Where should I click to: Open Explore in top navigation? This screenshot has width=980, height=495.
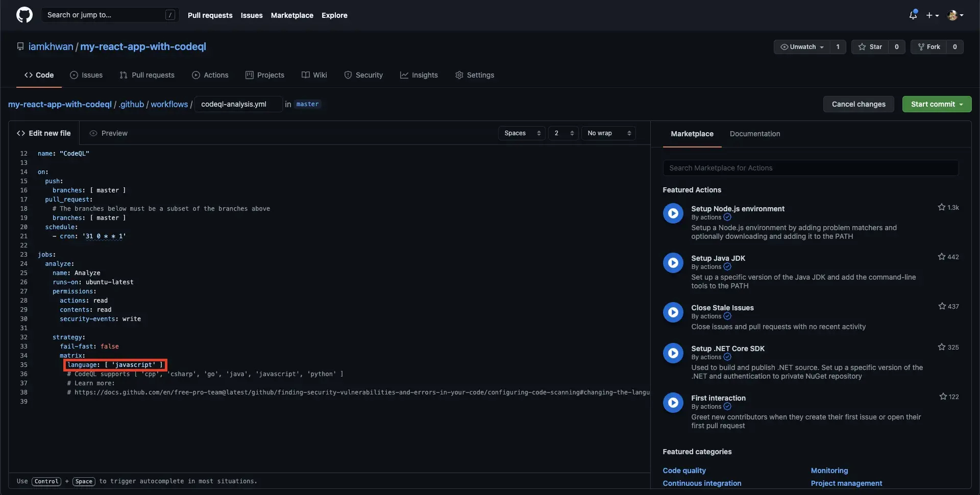coord(334,15)
